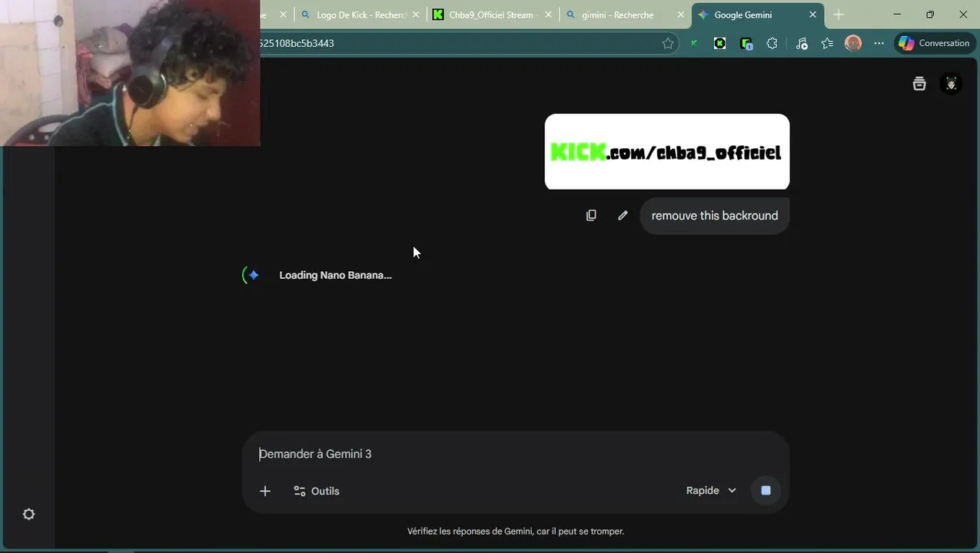This screenshot has width=980, height=553.
Task: Click the music note media control icon
Action: 802,44
